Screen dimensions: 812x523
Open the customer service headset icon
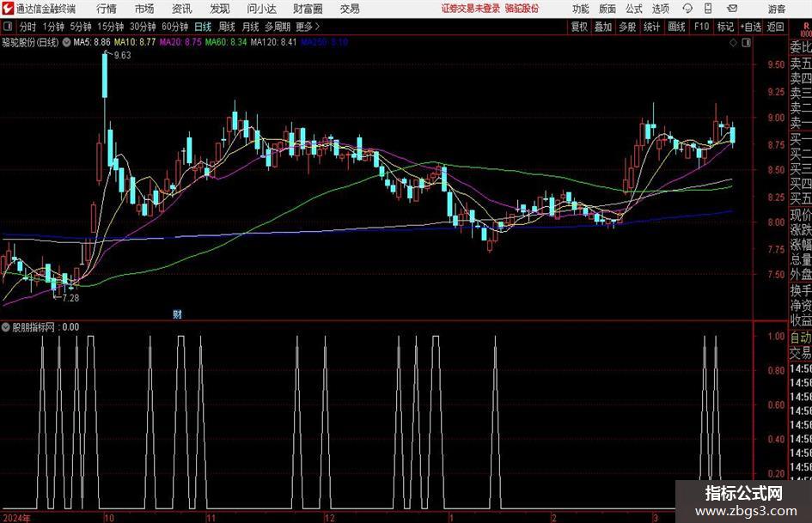click(x=687, y=9)
